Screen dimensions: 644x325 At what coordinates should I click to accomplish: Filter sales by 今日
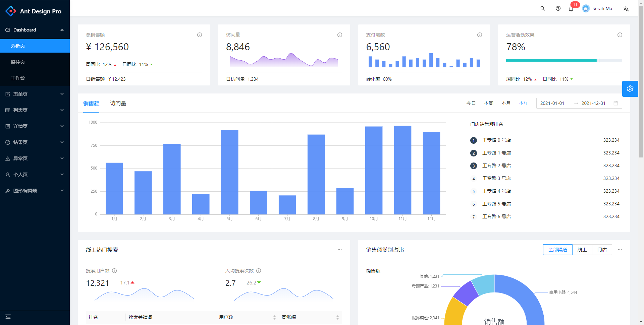pos(471,103)
